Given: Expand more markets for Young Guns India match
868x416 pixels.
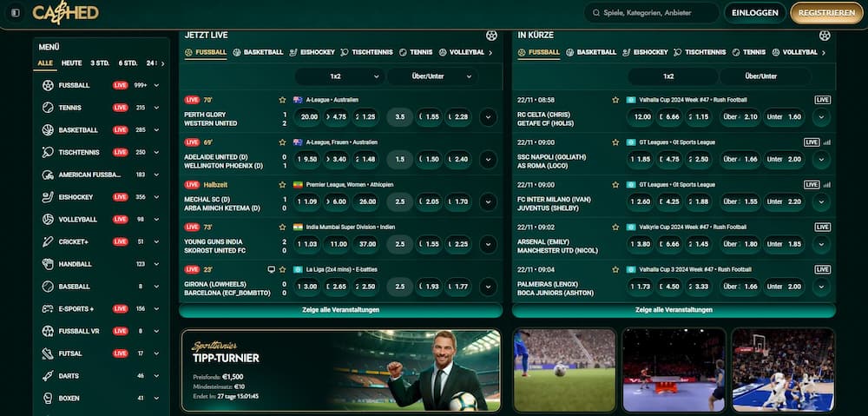Looking at the screenshot, I should pos(488,244).
